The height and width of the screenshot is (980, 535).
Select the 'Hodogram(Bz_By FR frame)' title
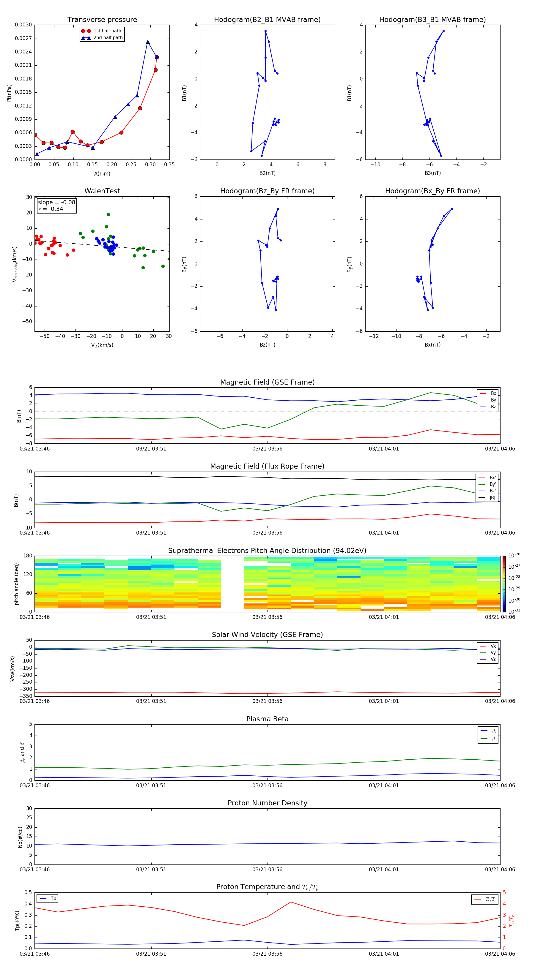[267, 191]
